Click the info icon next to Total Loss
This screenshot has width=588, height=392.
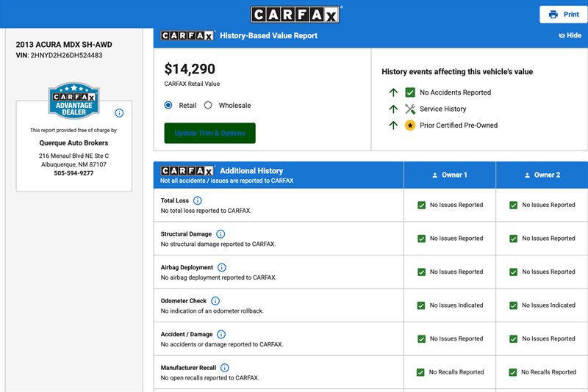[x=197, y=200]
